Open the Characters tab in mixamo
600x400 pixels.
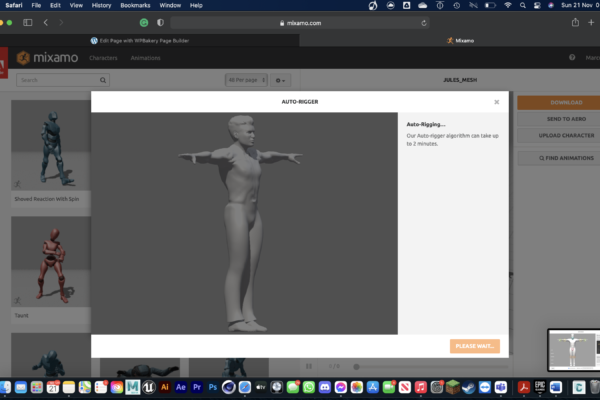coord(103,58)
